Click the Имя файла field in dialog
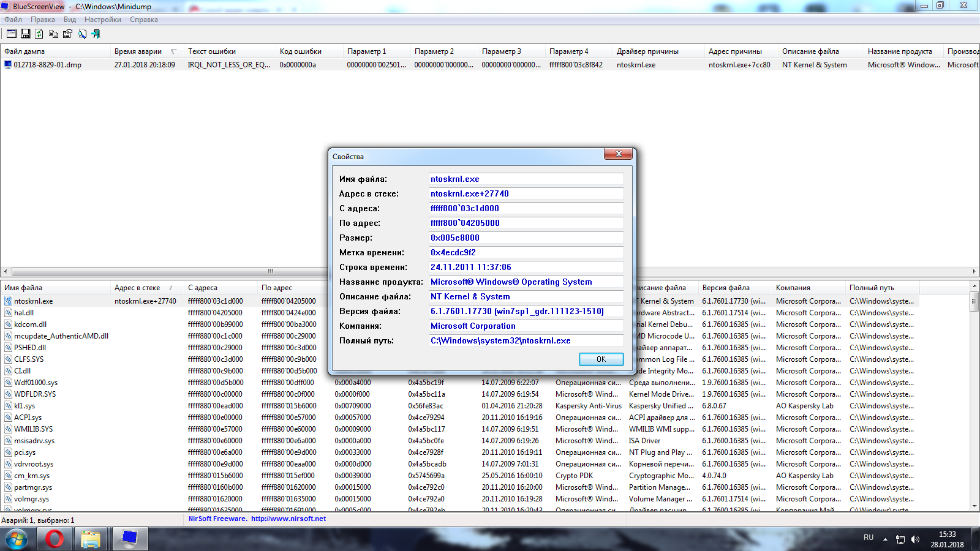This screenshot has width=980, height=551. [x=526, y=179]
